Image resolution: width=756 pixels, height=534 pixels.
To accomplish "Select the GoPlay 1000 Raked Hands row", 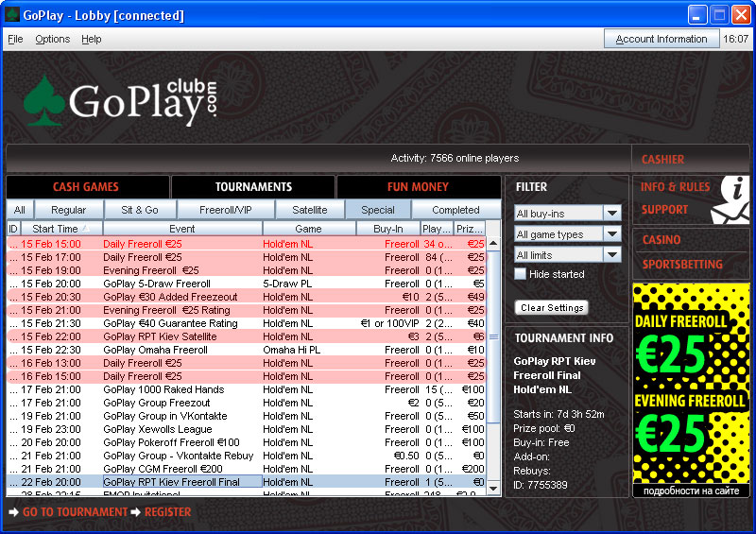I will (246, 389).
